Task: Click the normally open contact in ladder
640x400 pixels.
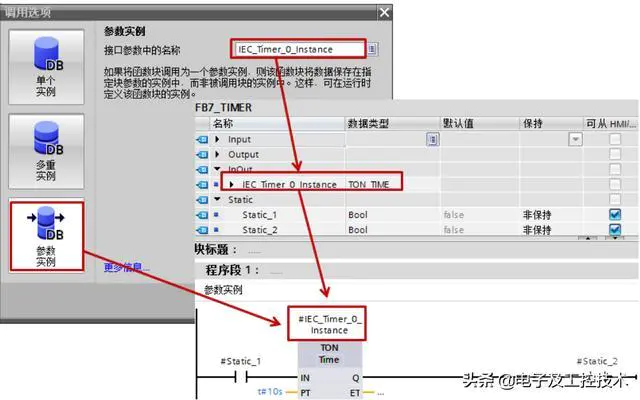Action: click(x=241, y=377)
